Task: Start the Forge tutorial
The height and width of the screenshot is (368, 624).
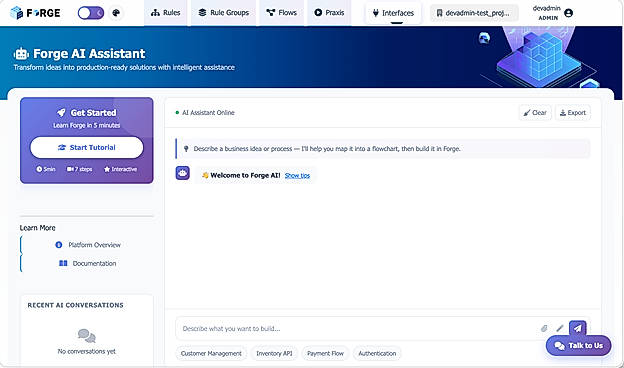Action: [87, 148]
